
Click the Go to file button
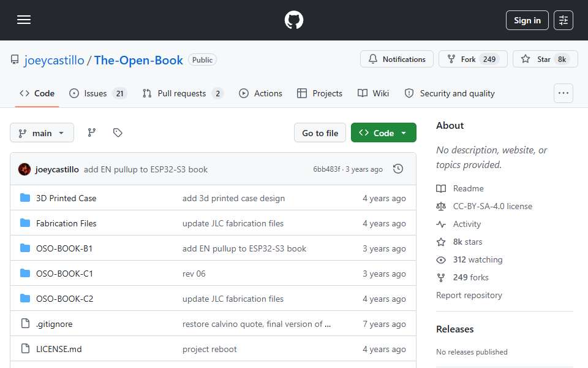point(320,133)
